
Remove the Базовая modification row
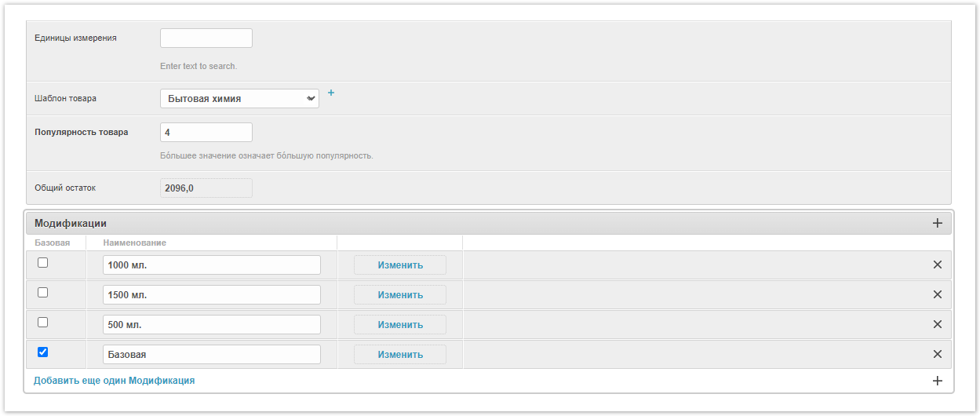tap(937, 354)
